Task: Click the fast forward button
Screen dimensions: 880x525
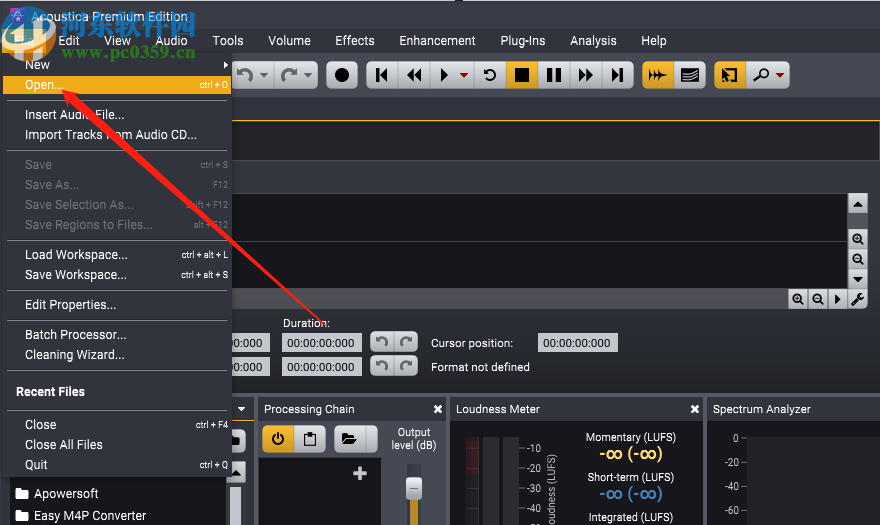Action: (585, 75)
